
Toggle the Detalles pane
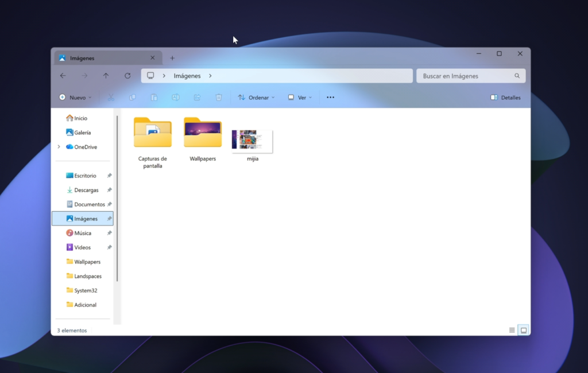505,98
